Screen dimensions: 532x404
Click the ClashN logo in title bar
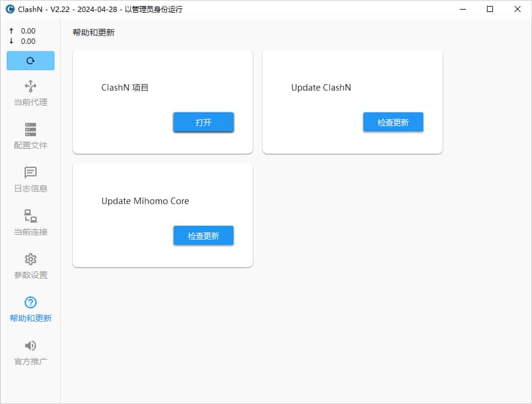coord(8,9)
